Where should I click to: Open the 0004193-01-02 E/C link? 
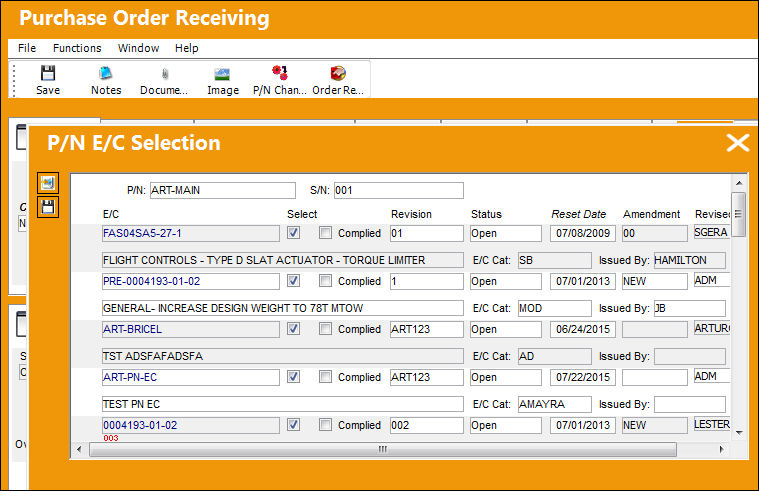(140, 425)
